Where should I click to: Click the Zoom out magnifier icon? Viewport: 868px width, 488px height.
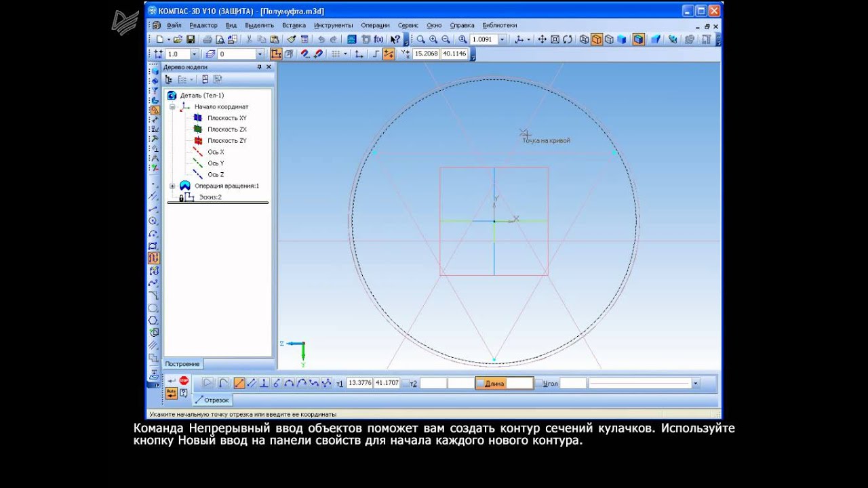click(446, 39)
